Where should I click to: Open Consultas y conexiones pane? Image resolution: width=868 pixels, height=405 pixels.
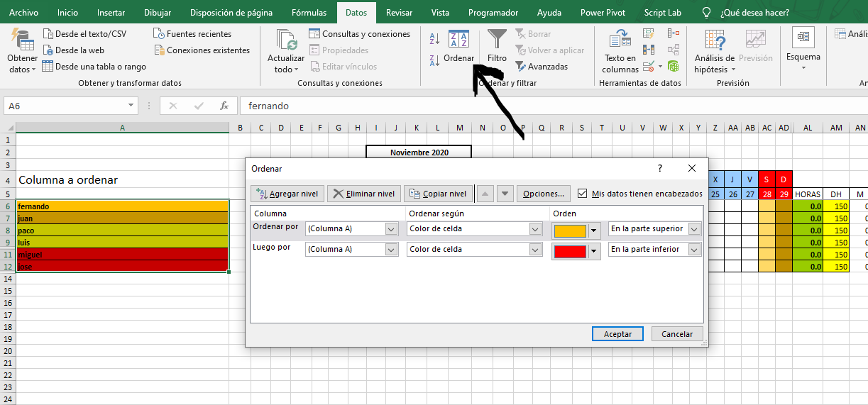tap(360, 34)
